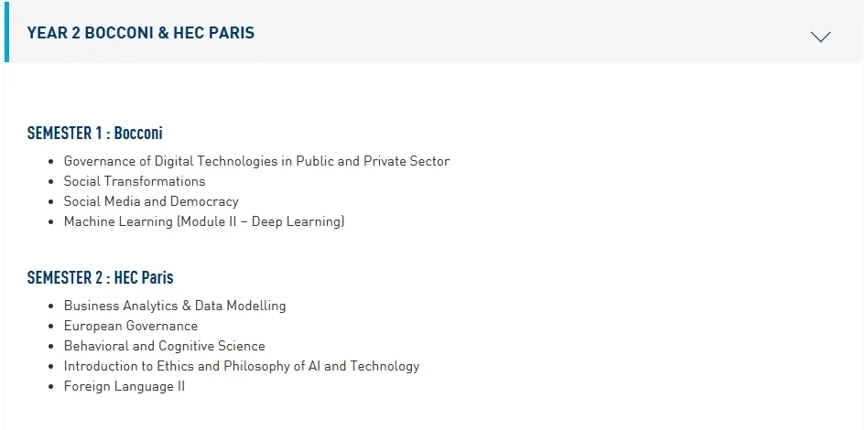Viewport: 868px width, 430px height.
Task: Click the blue accent bar beside the header
Action: [6, 31]
